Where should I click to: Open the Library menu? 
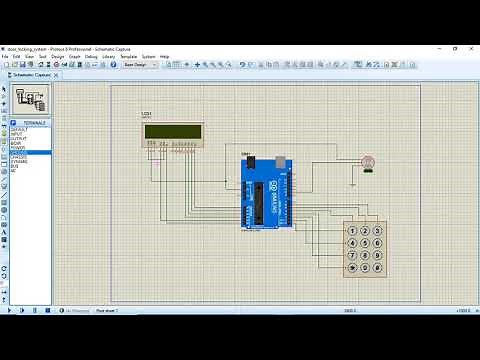(108, 57)
